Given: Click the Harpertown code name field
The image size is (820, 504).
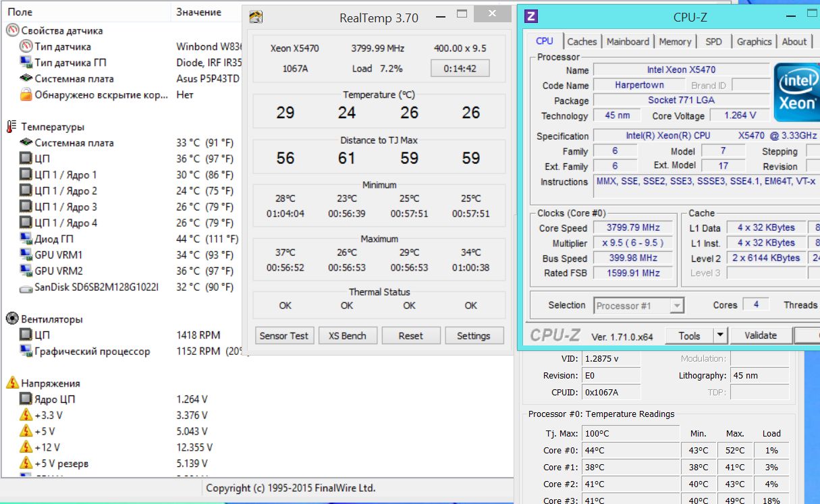Looking at the screenshot, I should pos(639,86).
